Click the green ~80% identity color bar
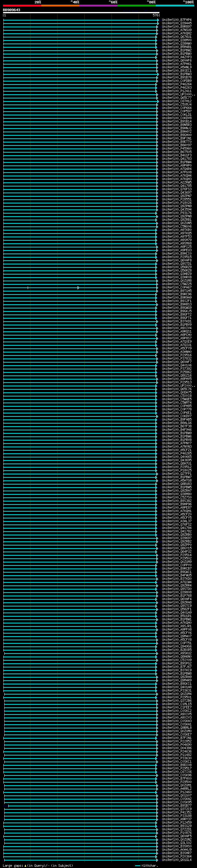197x868 pixels. coord(137,6)
